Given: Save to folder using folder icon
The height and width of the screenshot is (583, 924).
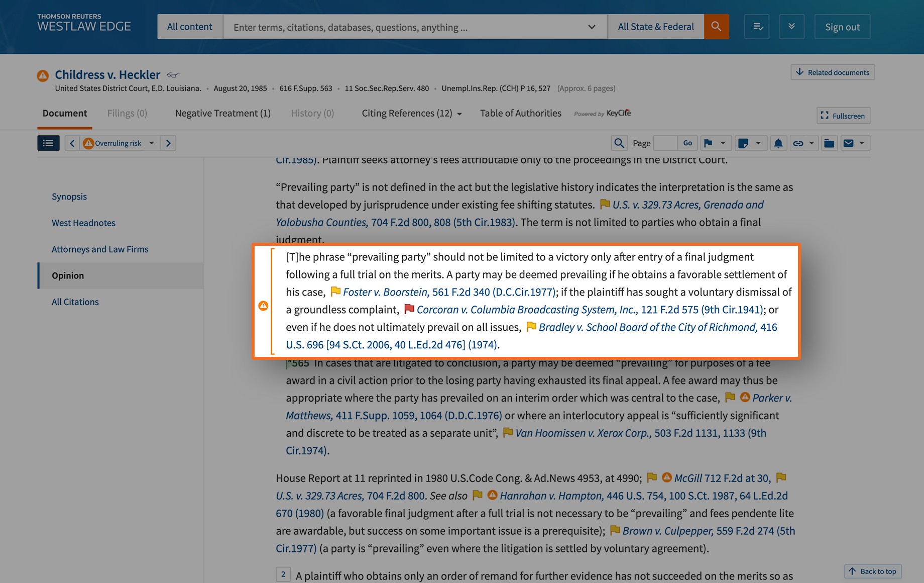Looking at the screenshot, I should tap(829, 143).
